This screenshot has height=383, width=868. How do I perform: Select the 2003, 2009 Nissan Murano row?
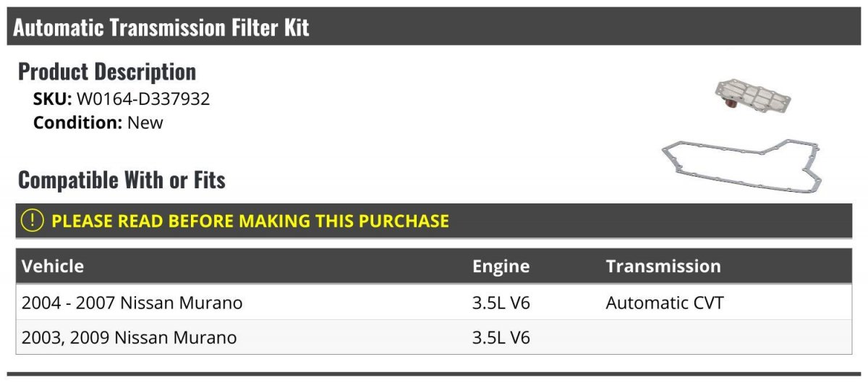pyautogui.click(x=434, y=337)
